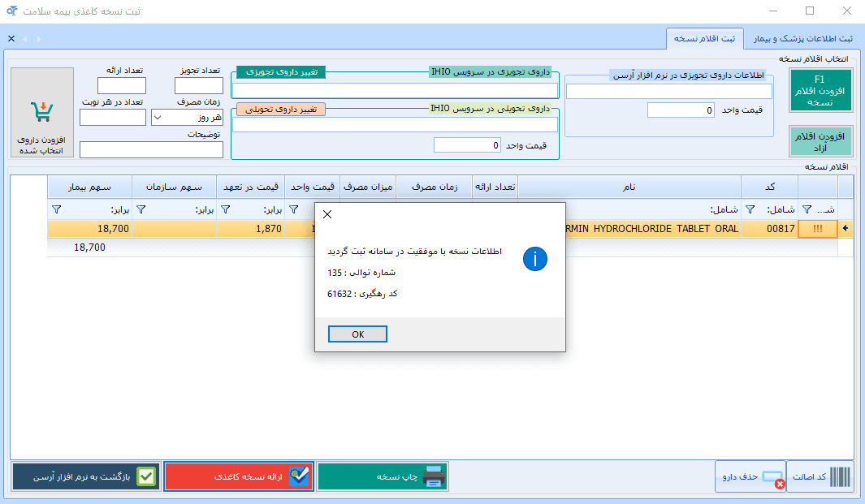Click the بازگشت به نرم افزار آرسن button

86,476
